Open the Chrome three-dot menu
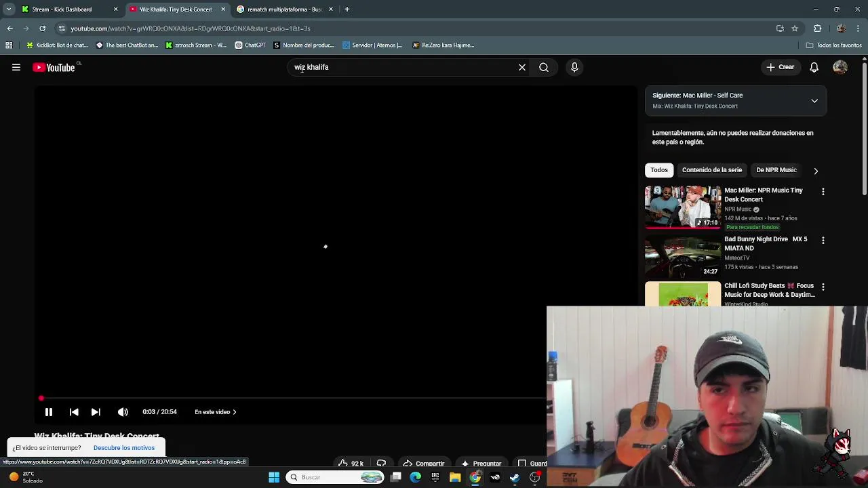This screenshot has height=488, width=868. 859,28
